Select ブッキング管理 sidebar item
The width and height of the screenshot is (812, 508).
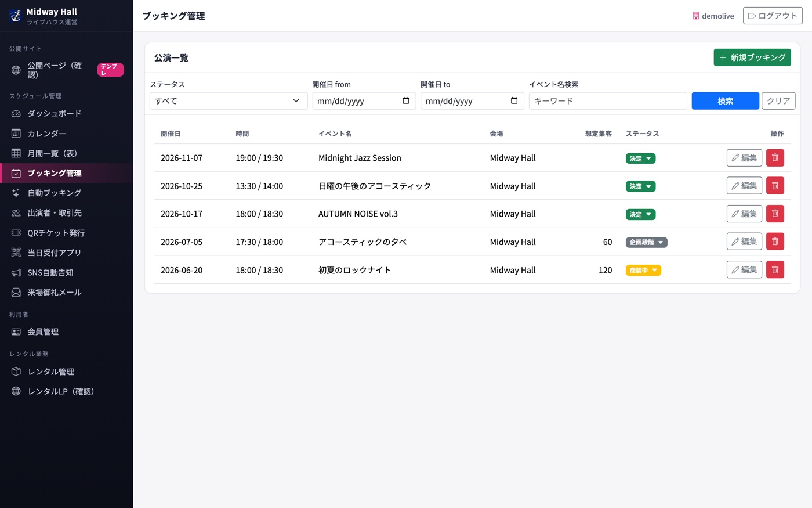[67, 173]
